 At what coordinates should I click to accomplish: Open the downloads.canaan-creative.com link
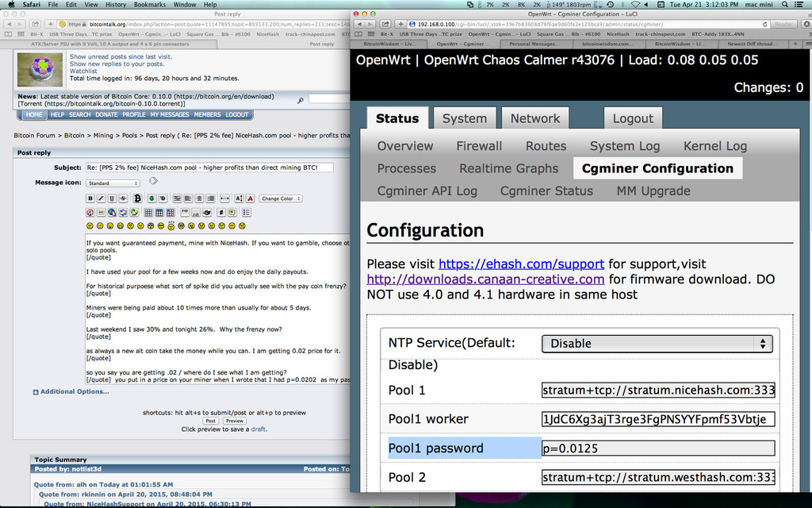(486, 279)
